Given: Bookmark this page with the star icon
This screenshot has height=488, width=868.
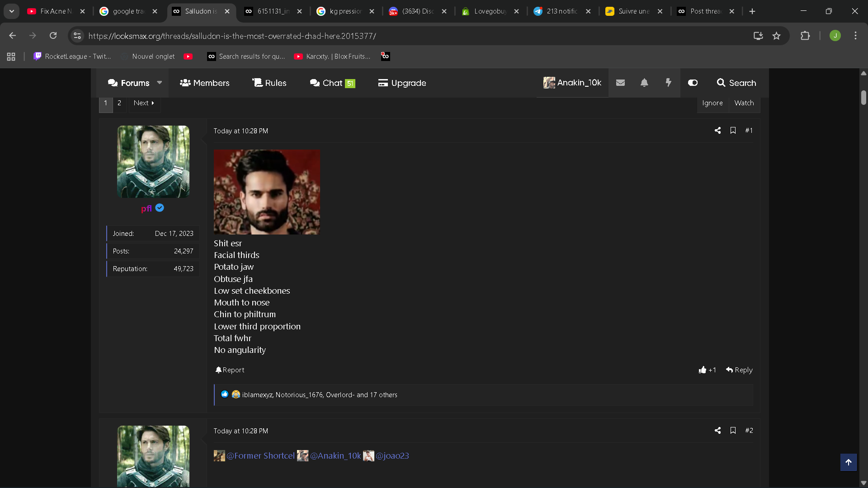Looking at the screenshot, I should tap(776, 36).
